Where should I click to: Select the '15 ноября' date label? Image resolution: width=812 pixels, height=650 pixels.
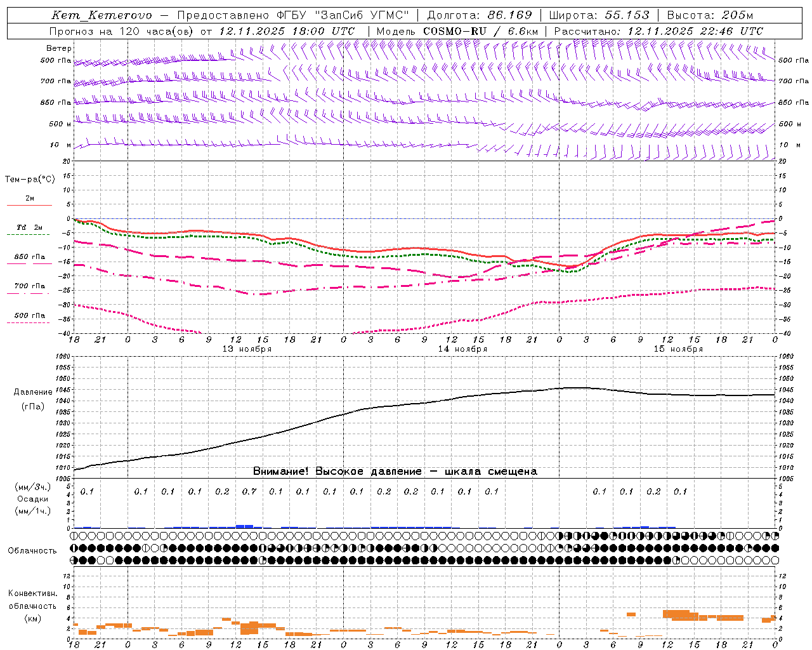(x=678, y=349)
